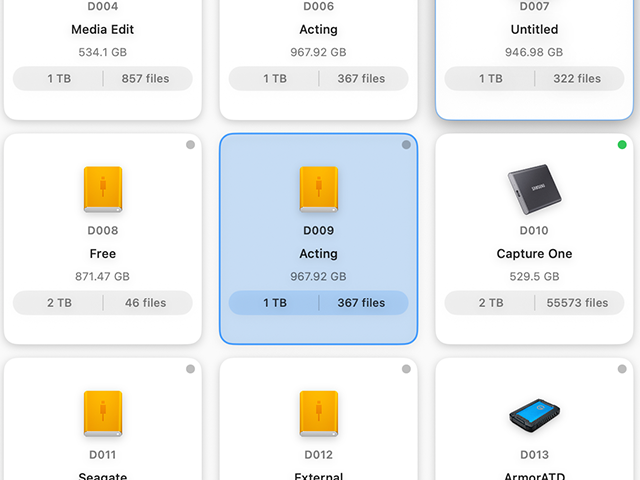Click the Samsung SSD icon for D010
Image resolution: width=640 pixels, height=480 pixels.
click(x=534, y=189)
